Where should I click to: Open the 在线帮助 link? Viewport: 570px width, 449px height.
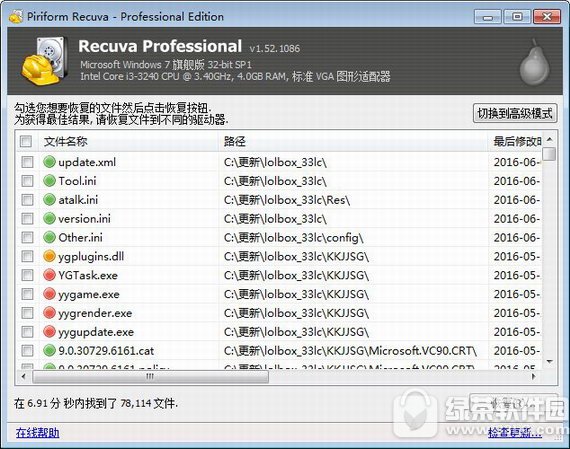(37, 433)
